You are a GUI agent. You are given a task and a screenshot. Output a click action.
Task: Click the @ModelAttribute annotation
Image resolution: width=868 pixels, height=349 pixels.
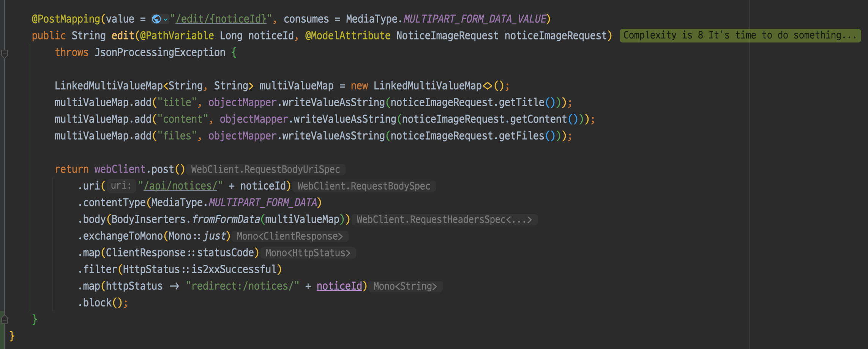[x=348, y=36]
